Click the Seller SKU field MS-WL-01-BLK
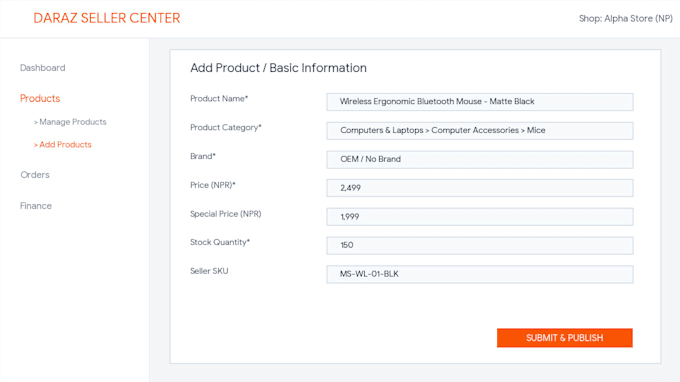Screen dimensions: 680x382 pyautogui.click(x=480, y=274)
